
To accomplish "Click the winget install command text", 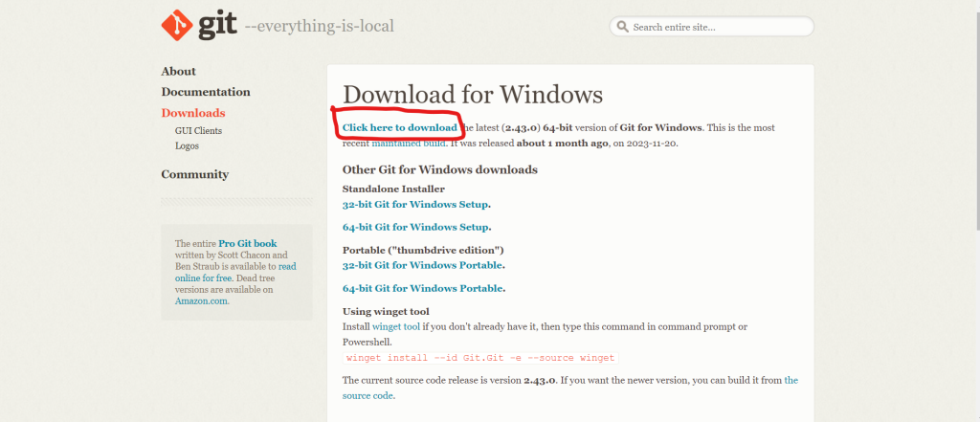I will click(x=479, y=358).
